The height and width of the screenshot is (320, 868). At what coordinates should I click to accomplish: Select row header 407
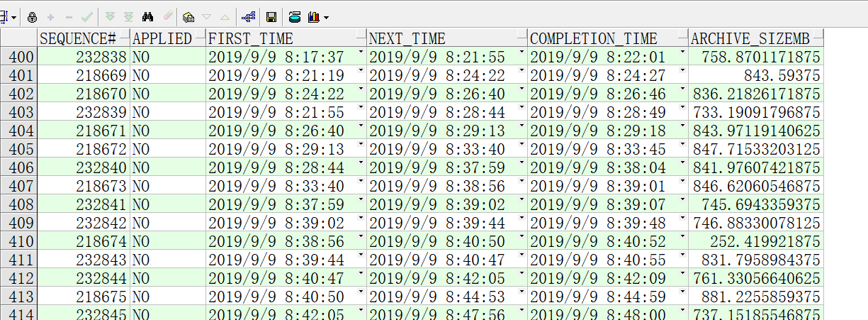[x=18, y=186]
